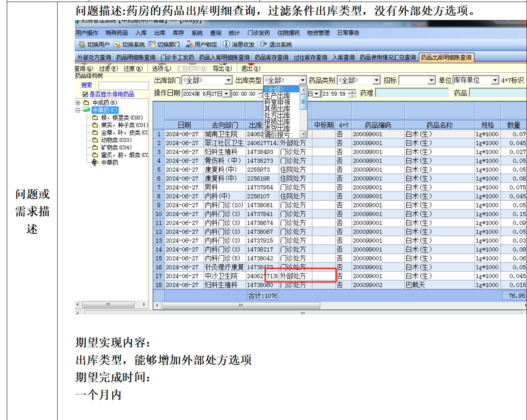Click the 查询(Q) button
Viewport: 527px width, 420px height.
coord(84,68)
